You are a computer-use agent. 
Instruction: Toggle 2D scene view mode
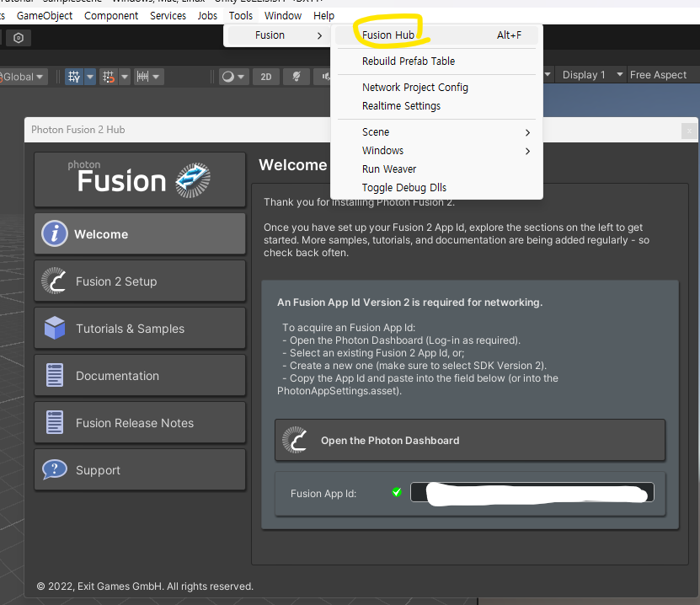(x=266, y=77)
